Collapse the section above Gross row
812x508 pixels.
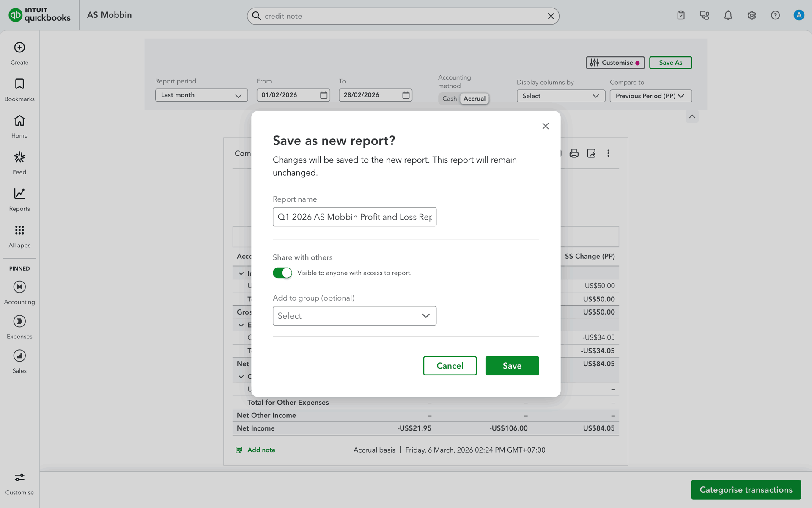(241, 273)
